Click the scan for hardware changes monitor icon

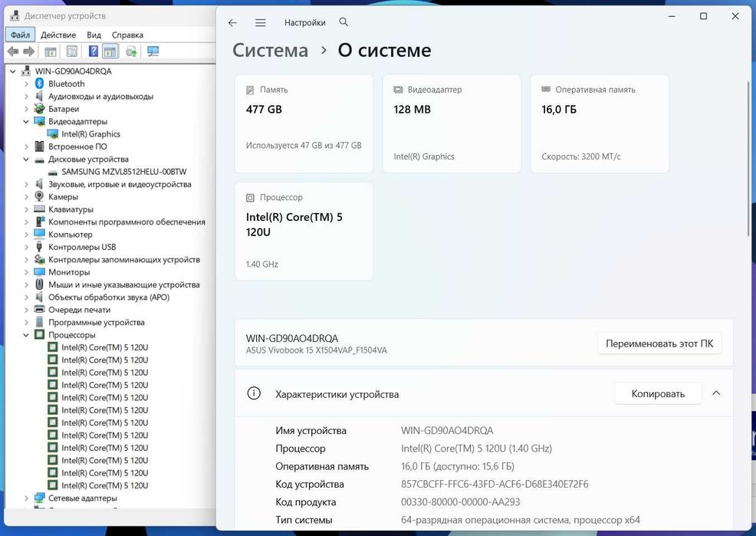[153, 51]
